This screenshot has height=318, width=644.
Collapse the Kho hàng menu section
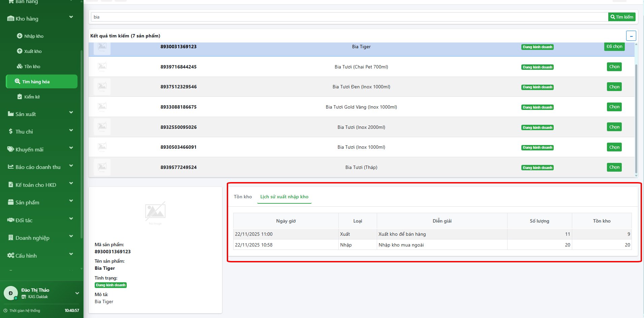click(x=71, y=17)
